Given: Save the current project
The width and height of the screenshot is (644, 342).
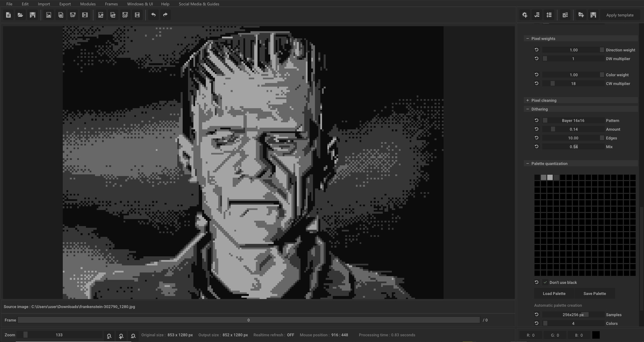Looking at the screenshot, I should pos(32,15).
